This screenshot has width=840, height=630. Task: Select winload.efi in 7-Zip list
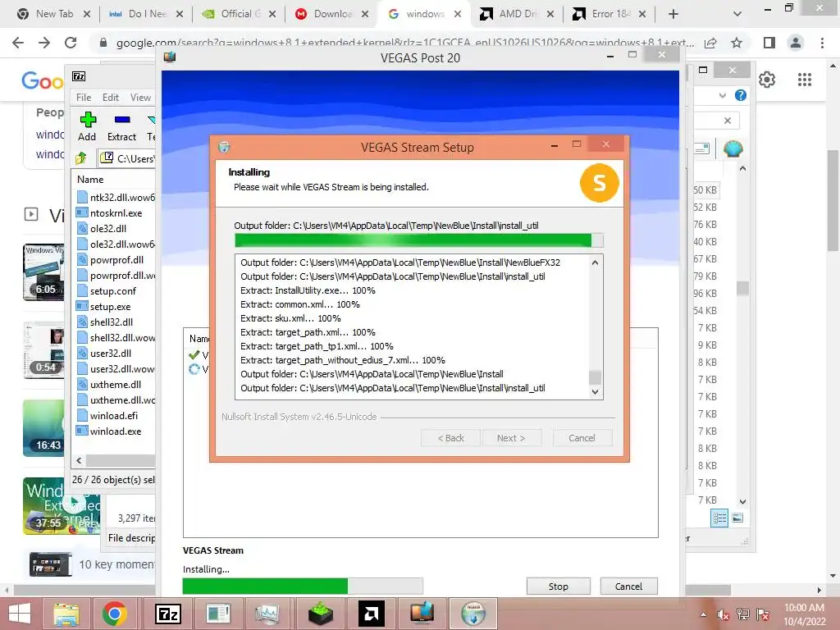pyautogui.click(x=114, y=416)
